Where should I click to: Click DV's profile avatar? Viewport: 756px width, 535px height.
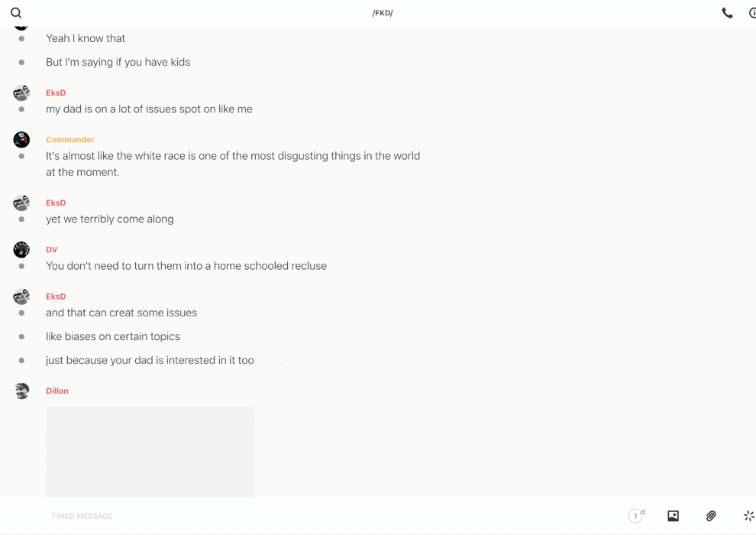pos(21,250)
